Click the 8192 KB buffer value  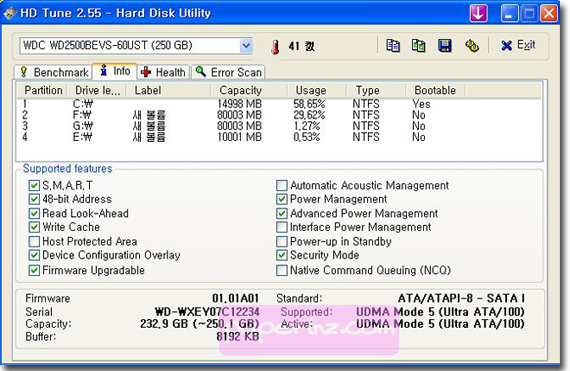(238, 336)
